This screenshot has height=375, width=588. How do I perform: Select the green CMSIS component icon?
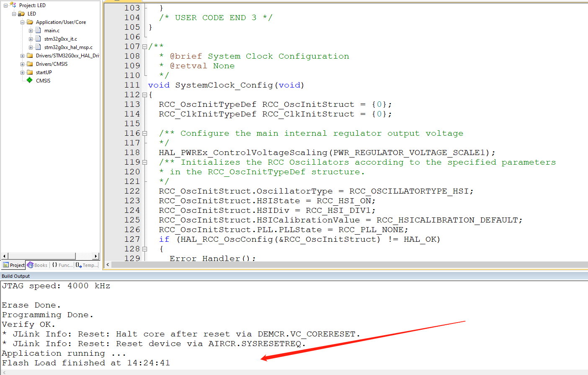click(30, 80)
